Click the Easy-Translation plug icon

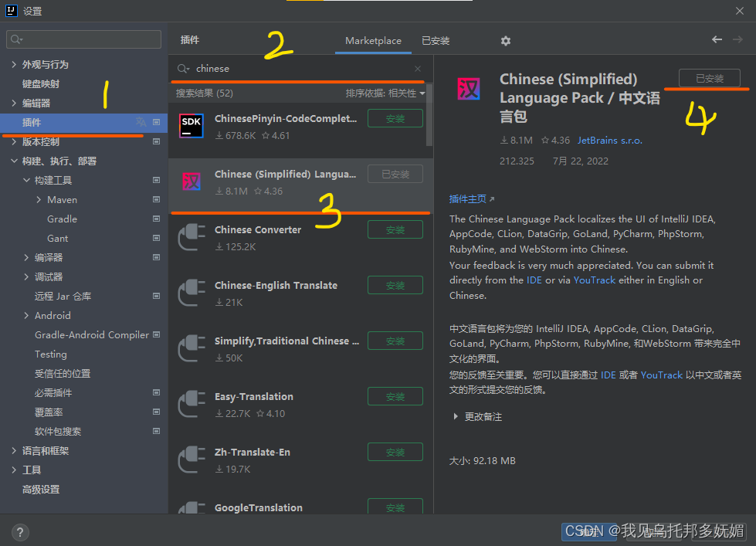coord(192,404)
